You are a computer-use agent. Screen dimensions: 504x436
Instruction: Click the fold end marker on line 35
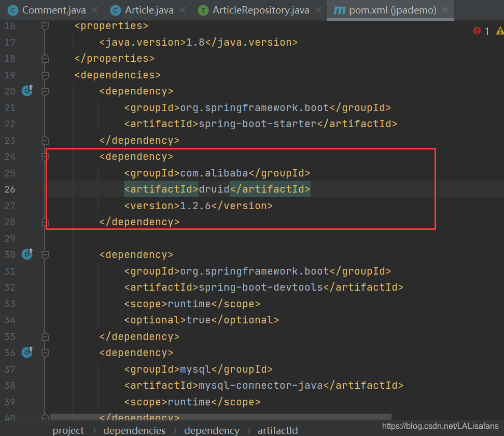[45, 336]
